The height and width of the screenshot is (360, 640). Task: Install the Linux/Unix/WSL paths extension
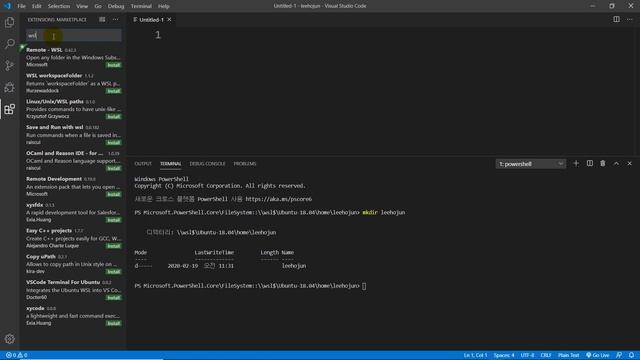pyautogui.click(x=113, y=117)
